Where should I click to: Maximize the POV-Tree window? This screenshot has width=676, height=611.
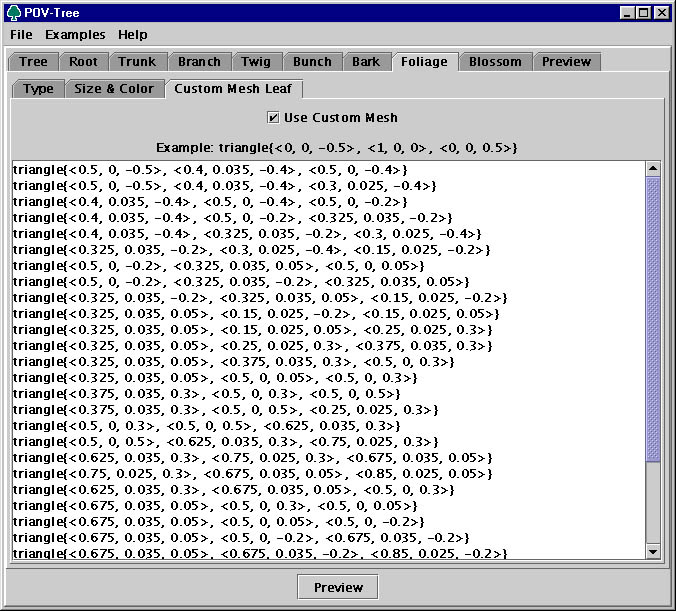click(x=643, y=13)
